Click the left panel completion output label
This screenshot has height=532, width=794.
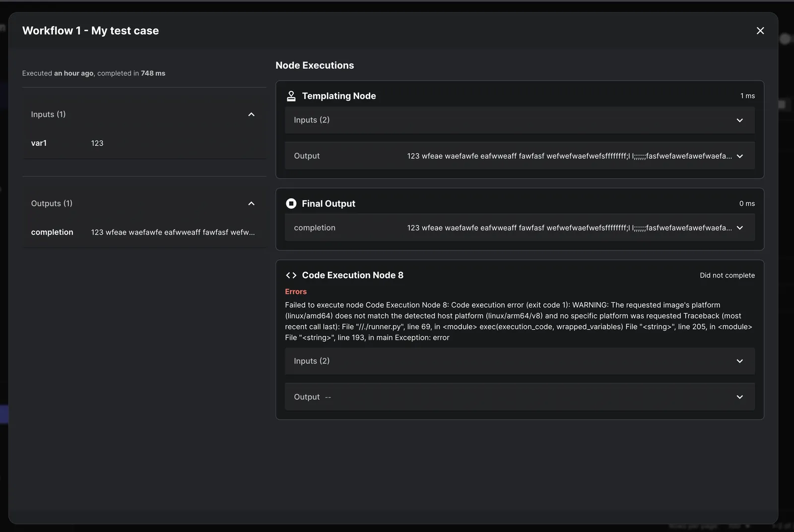(x=52, y=232)
